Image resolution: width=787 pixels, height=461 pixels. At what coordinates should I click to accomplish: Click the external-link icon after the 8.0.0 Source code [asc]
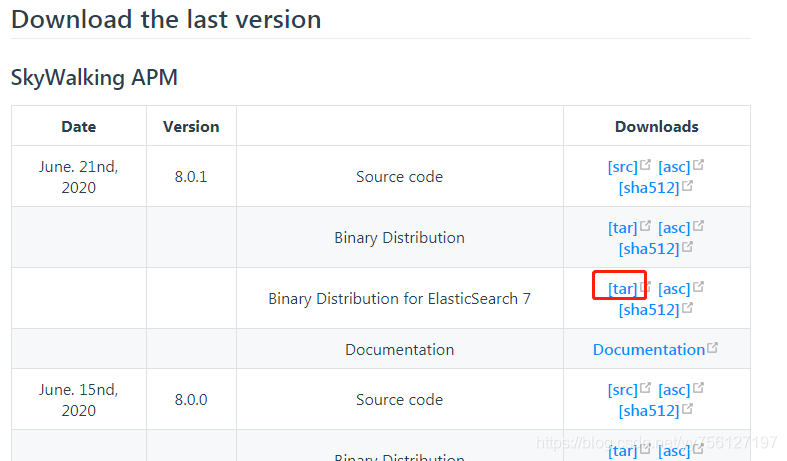(698, 387)
